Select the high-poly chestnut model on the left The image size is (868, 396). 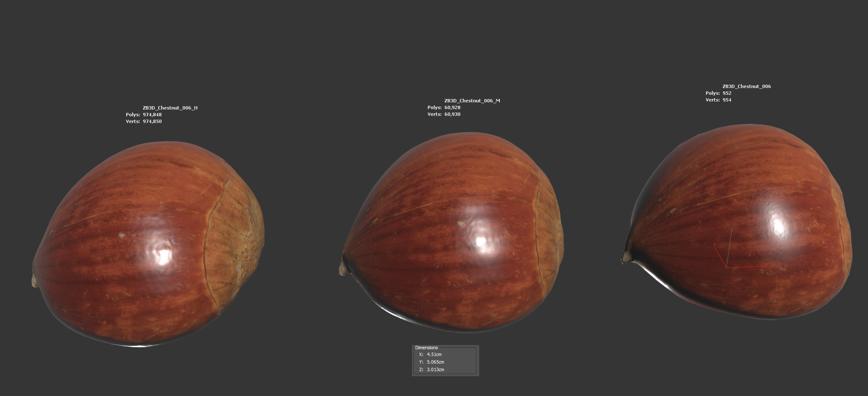click(x=147, y=244)
